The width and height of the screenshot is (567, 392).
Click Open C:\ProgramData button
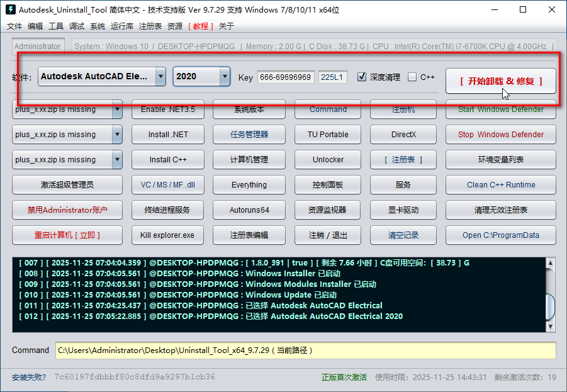(501, 235)
